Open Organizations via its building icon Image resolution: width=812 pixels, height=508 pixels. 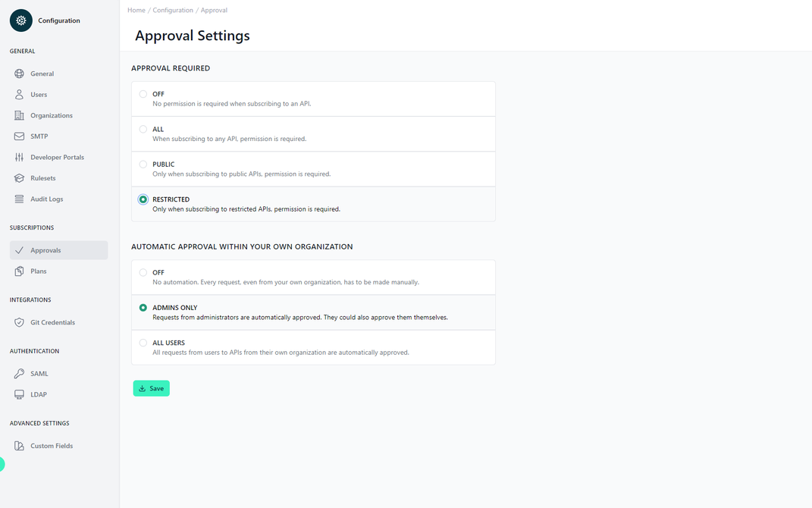pyautogui.click(x=17, y=115)
